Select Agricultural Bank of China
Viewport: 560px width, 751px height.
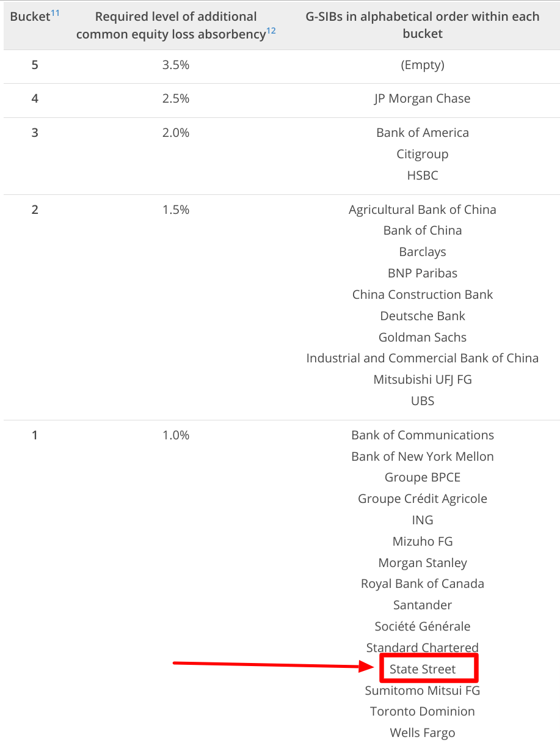pyautogui.click(x=423, y=210)
